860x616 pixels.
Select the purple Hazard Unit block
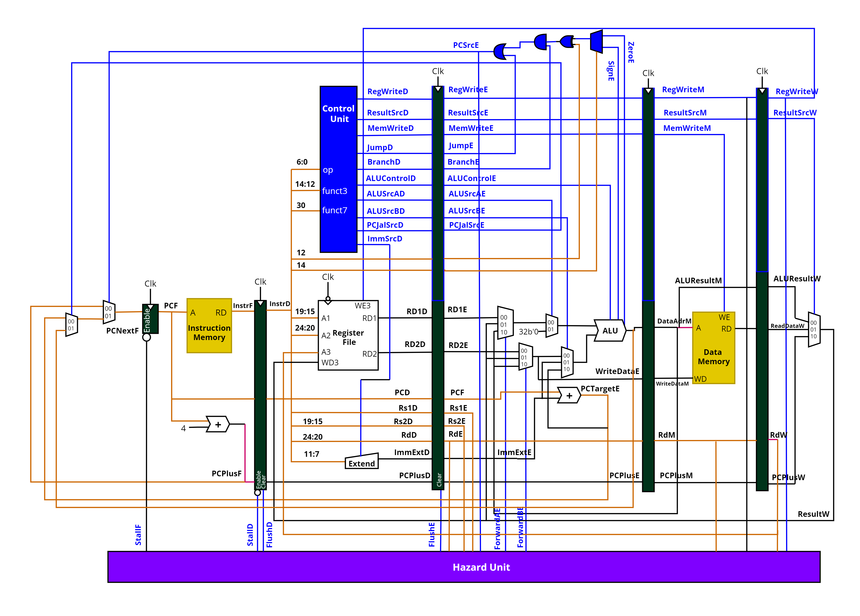coord(464,567)
